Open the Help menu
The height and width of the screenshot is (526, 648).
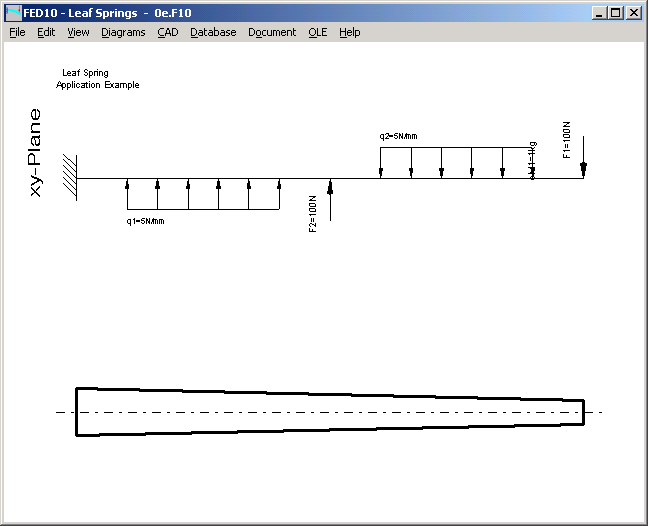click(349, 32)
